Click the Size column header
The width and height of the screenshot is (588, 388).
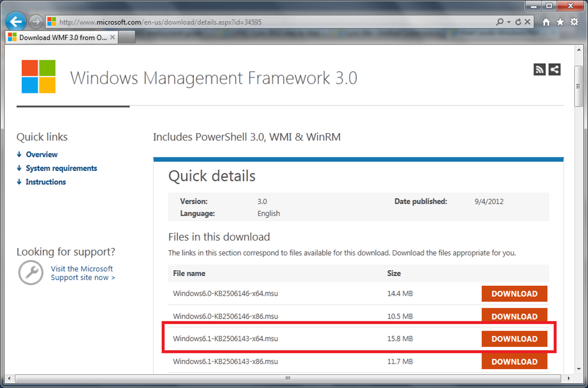[394, 273]
